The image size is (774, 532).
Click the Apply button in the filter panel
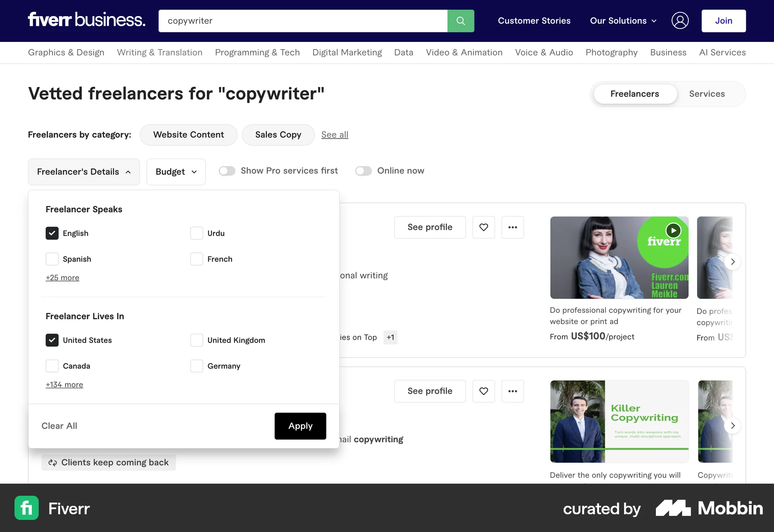pos(300,426)
